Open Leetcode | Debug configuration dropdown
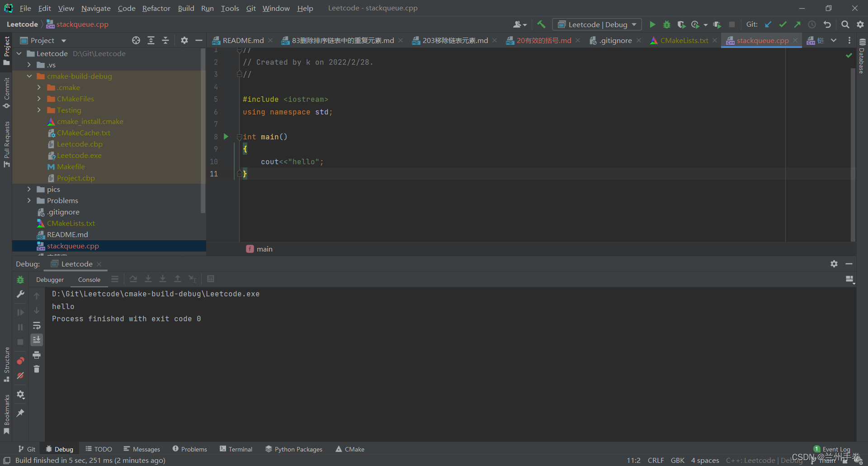The width and height of the screenshot is (868, 466). point(597,24)
